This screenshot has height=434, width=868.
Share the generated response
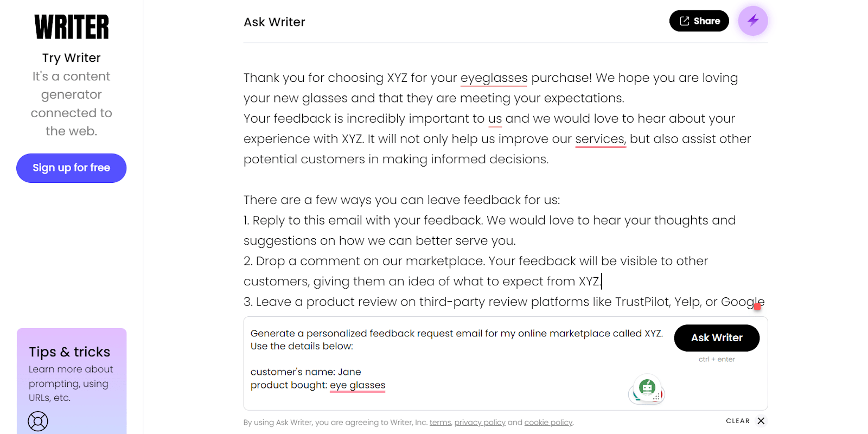coord(699,21)
